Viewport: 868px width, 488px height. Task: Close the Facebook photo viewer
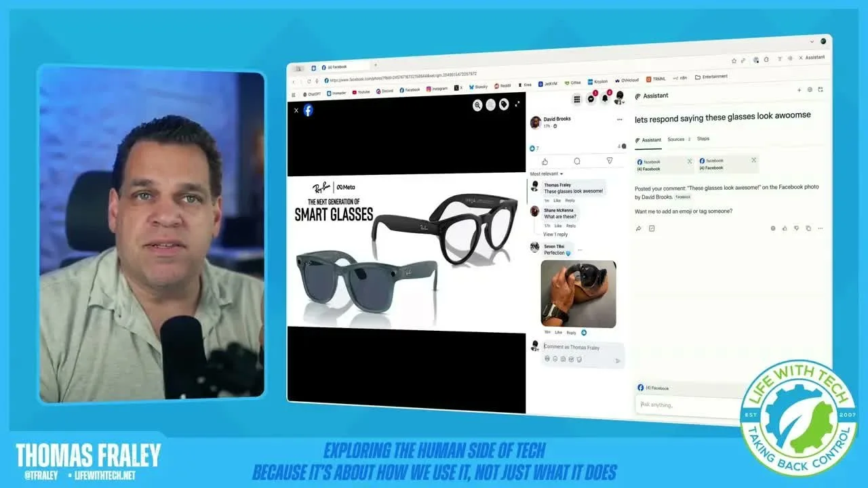click(296, 110)
